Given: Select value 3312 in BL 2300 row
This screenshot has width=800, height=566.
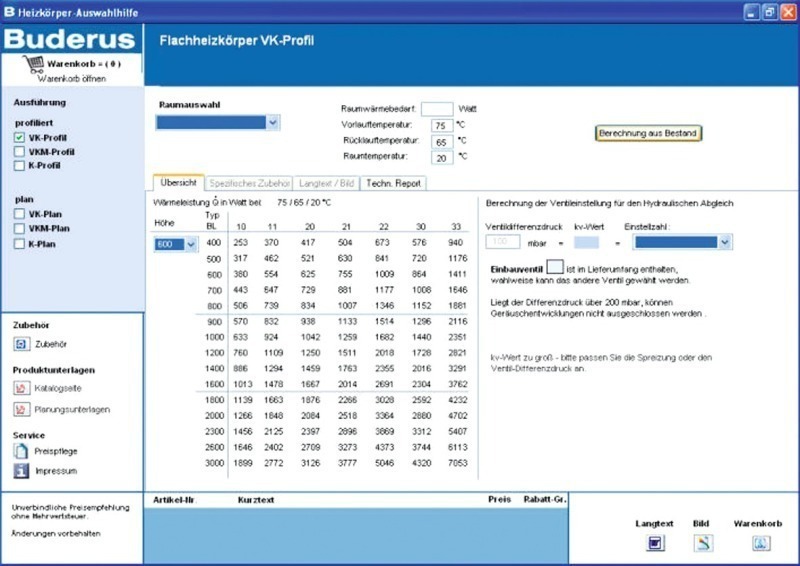Looking at the screenshot, I should pos(421,431).
